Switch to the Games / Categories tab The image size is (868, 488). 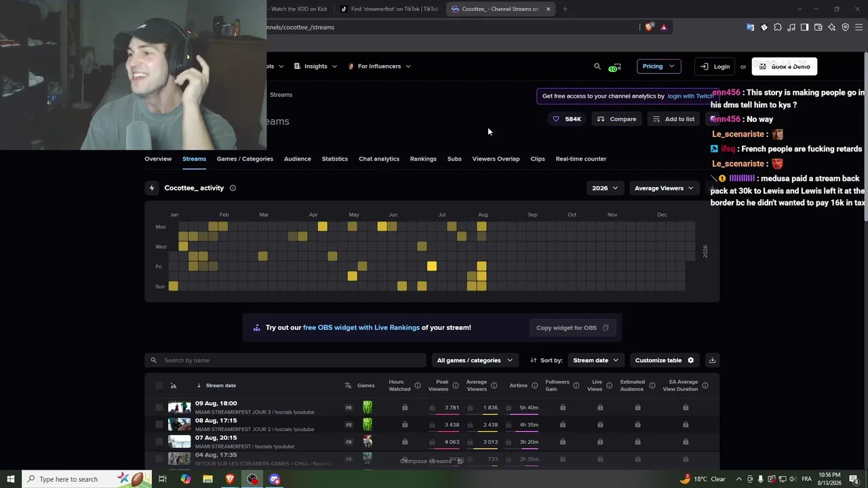(x=245, y=159)
